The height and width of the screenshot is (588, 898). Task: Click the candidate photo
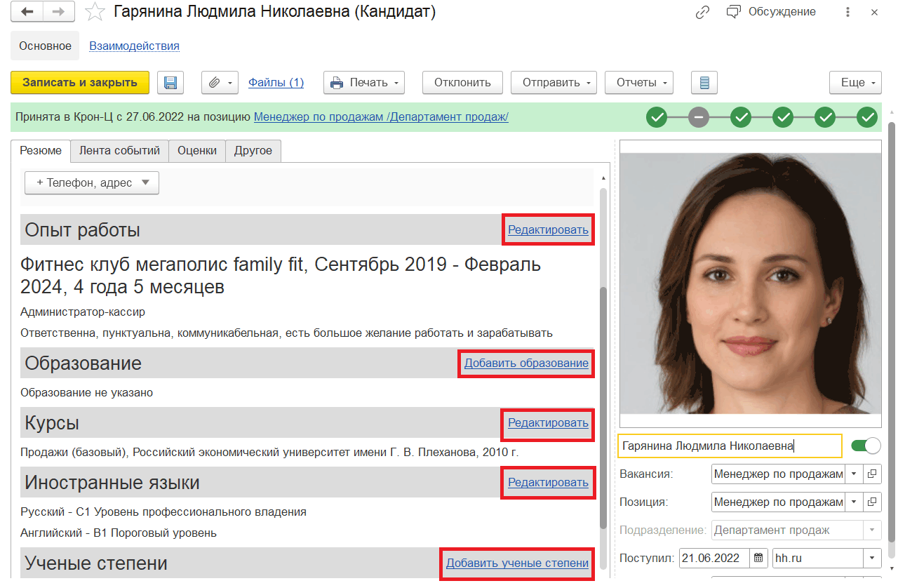click(751, 283)
